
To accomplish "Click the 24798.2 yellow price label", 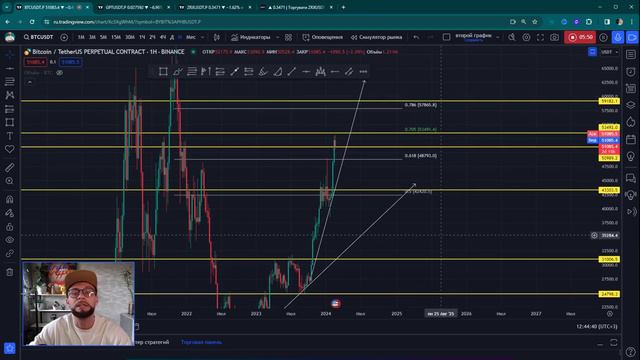I will coord(609,294).
